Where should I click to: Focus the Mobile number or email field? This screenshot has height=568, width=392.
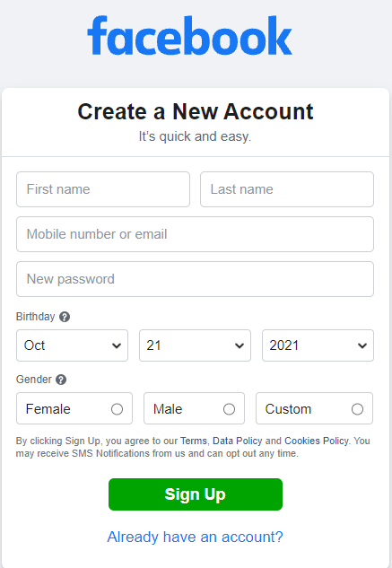pos(195,234)
